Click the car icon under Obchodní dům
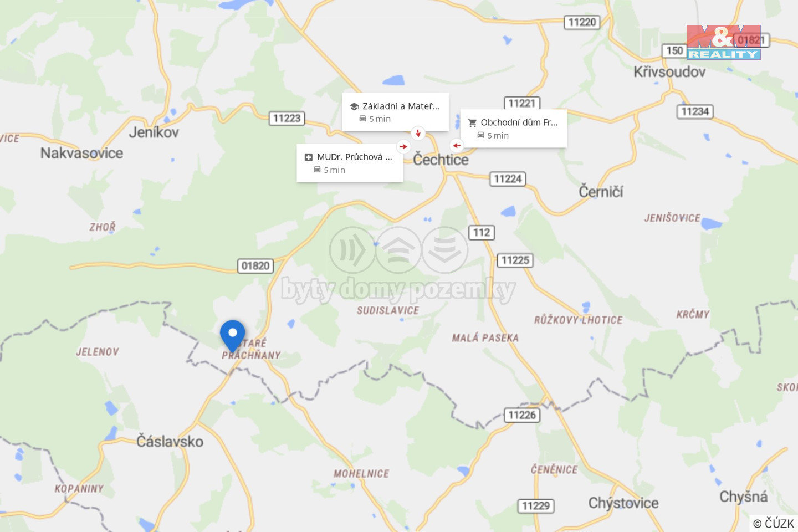Image resolution: width=798 pixels, height=532 pixels. pyautogui.click(x=480, y=135)
